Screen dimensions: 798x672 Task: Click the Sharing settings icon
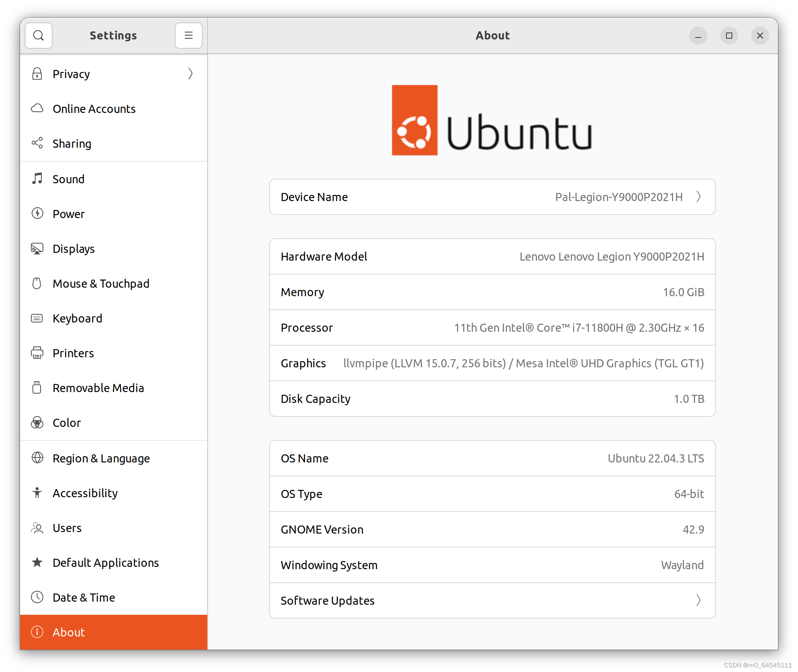tap(38, 143)
